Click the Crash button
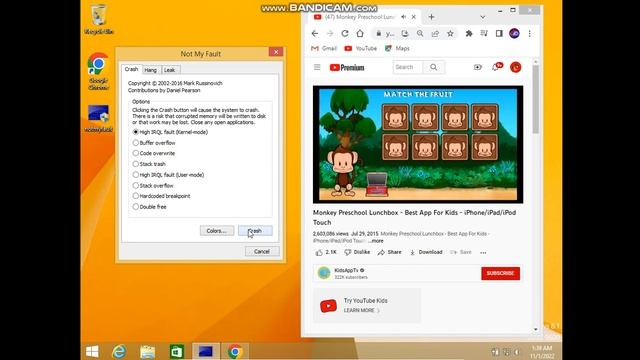This screenshot has width=640, height=360. 255,231
